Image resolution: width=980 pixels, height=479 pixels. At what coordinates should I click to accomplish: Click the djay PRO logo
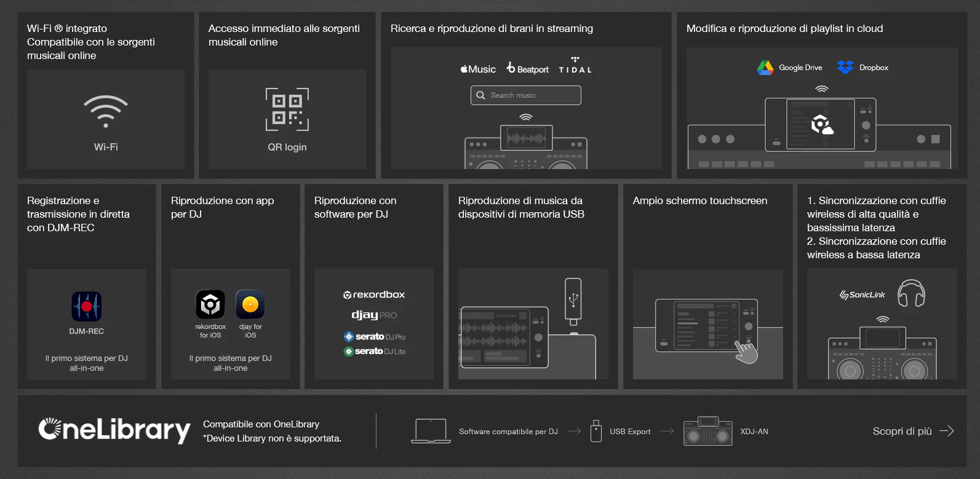[x=374, y=315]
